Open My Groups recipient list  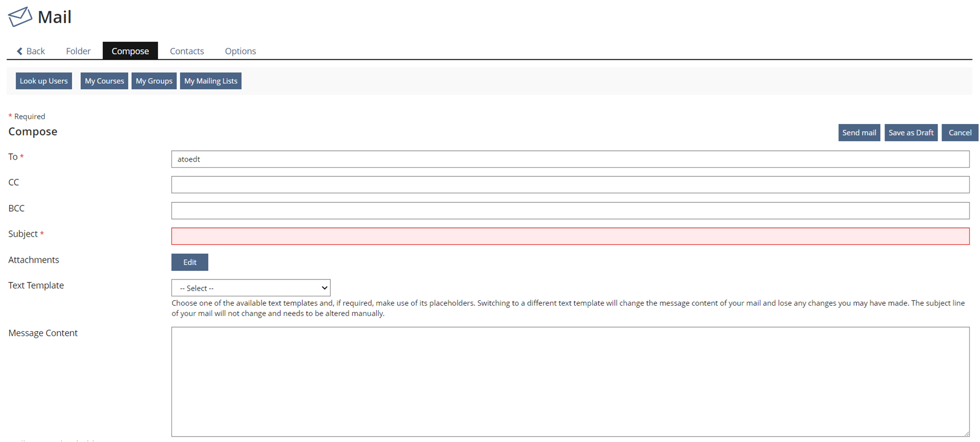pos(154,81)
